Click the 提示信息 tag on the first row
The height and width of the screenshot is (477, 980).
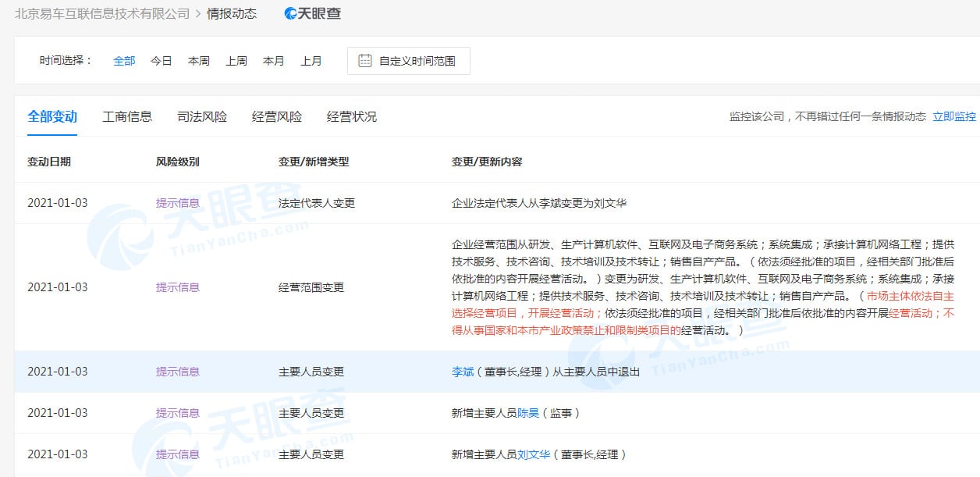176,202
